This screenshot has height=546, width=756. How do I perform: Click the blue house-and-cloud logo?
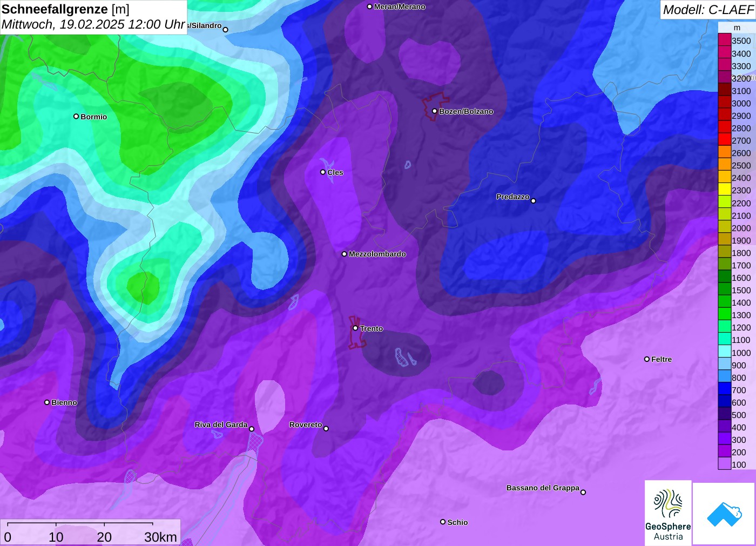(724, 514)
